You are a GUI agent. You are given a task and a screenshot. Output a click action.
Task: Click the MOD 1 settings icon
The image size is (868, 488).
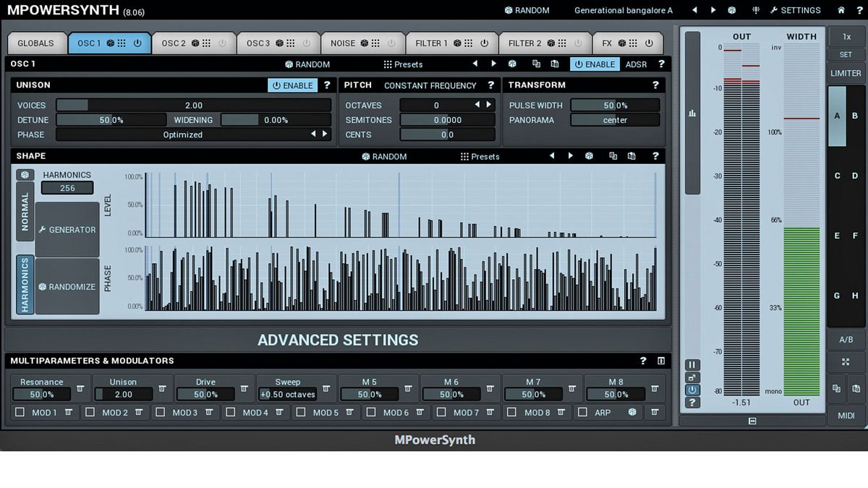69,412
